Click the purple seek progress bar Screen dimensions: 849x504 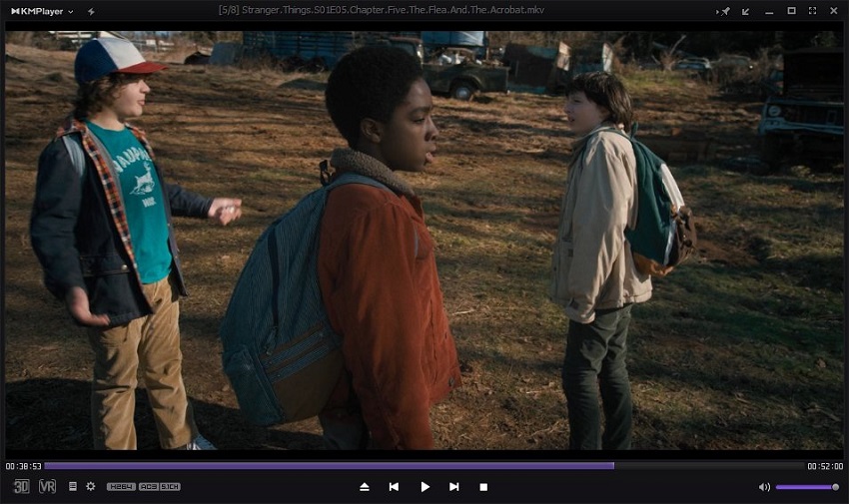pos(330,465)
